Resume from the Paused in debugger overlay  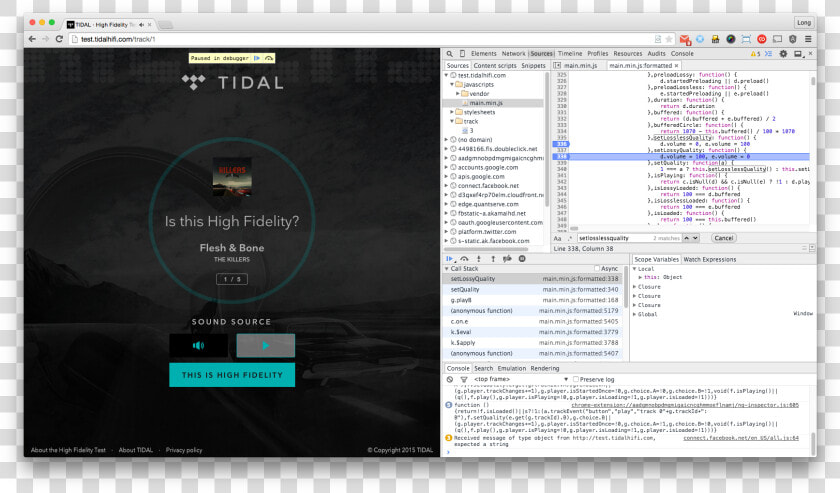[x=257, y=58]
